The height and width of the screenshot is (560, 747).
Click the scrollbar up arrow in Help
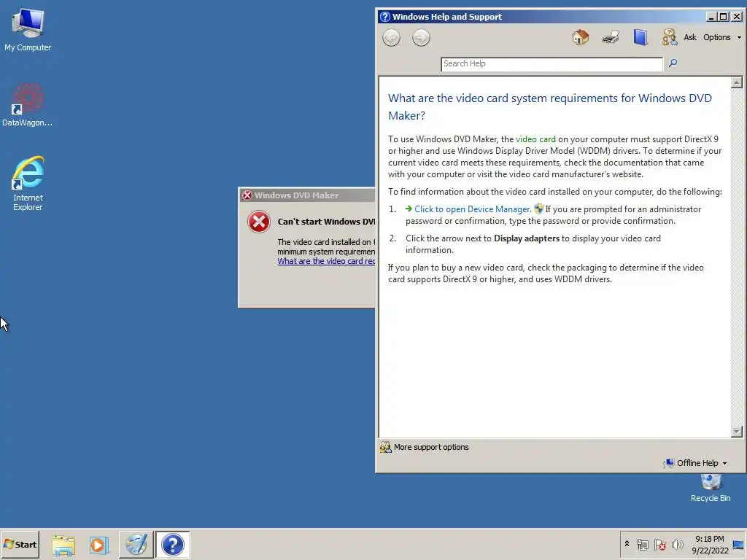pyautogui.click(x=737, y=82)
